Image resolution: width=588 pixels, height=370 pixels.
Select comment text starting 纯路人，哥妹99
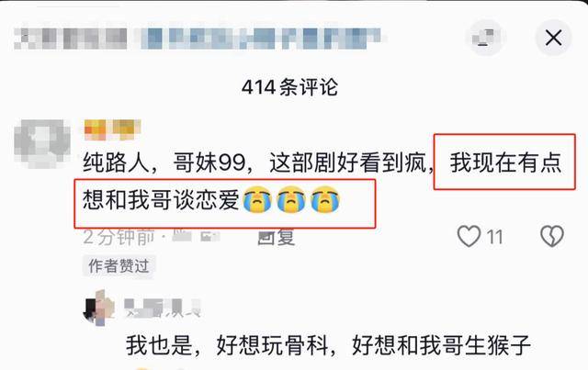point(322,181)
